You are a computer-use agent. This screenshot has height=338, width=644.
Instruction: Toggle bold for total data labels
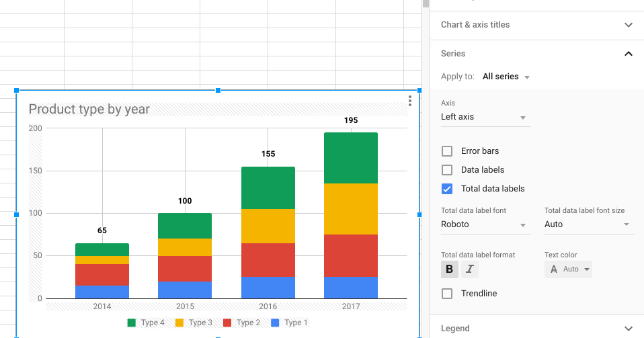pos(450,269)
